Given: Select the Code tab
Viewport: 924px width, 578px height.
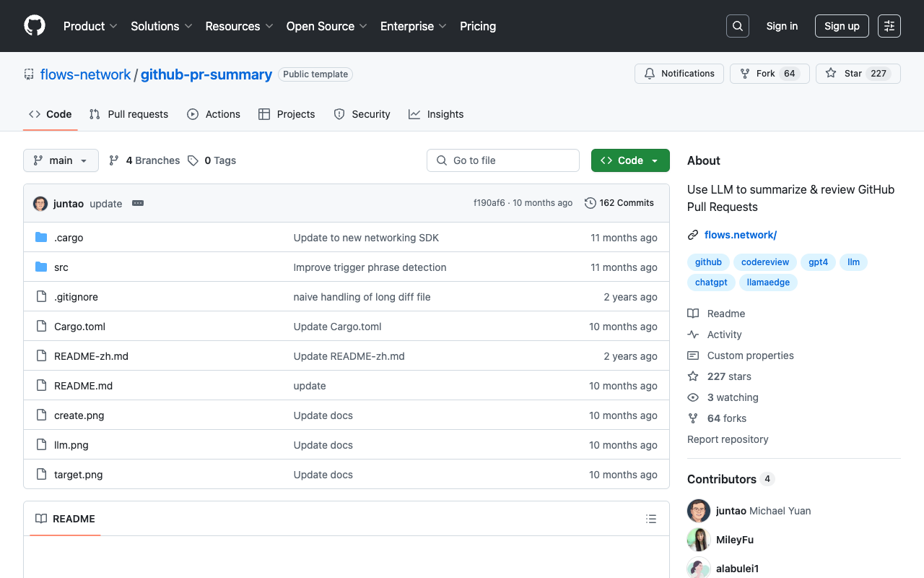Looking at the screenshot, I should pyautogui.click(x=50, y=114).
